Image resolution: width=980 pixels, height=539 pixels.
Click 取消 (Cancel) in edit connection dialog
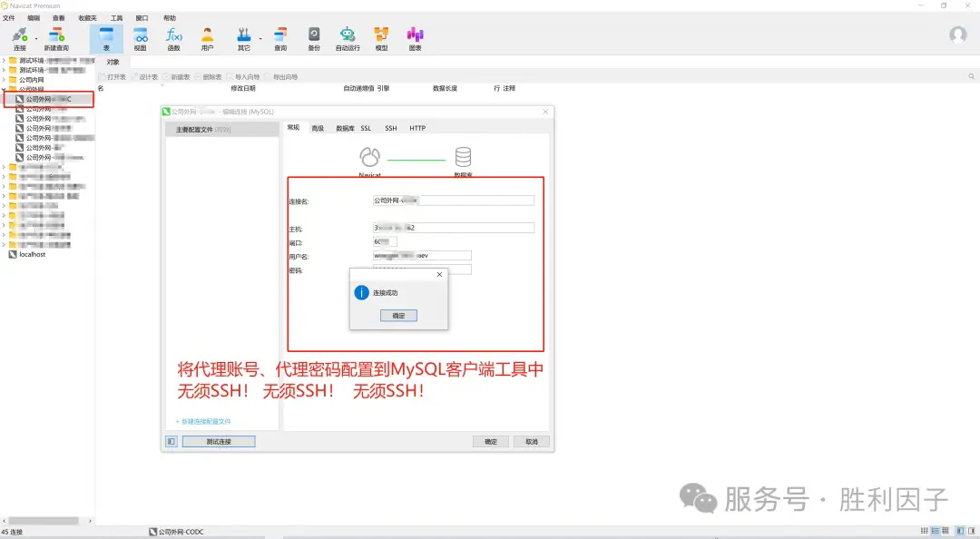(x=531, y=442)
